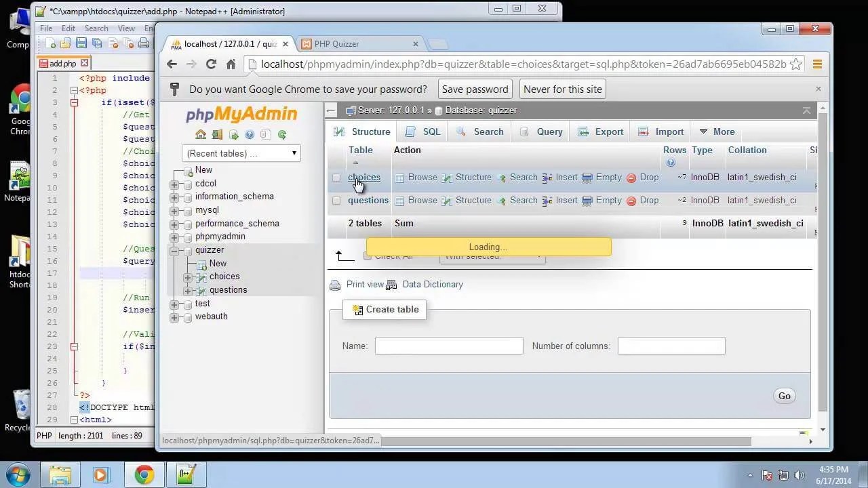Open the More tab dropdown
Image resolution: width=868 pixels, height=488 pixels.
(717, 131)
